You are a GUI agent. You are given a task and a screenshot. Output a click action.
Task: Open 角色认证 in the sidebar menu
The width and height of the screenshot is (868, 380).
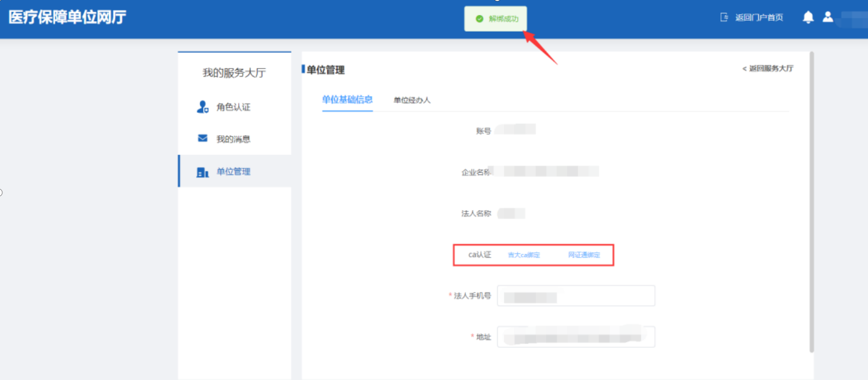233,107
